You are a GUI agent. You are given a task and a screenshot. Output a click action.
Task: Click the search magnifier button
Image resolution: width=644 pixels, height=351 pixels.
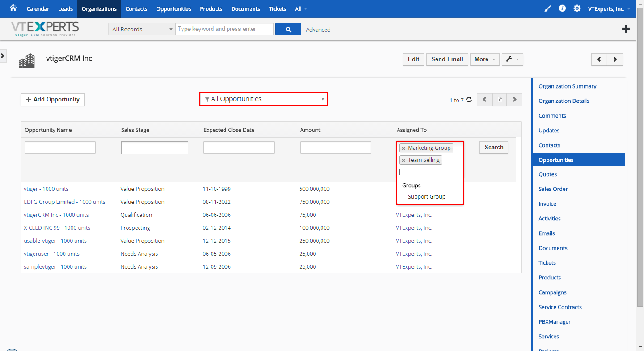click(288, 29)
